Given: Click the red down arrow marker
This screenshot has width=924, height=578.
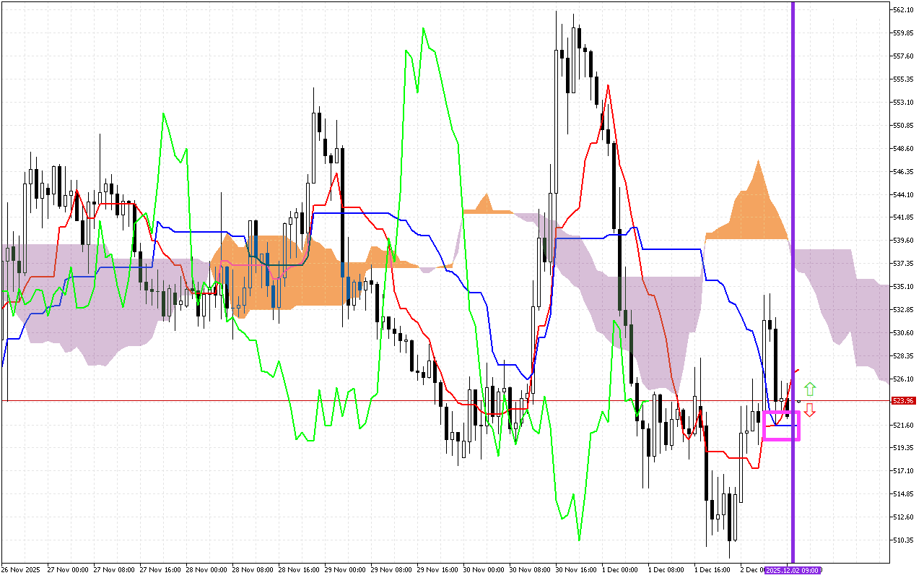Looking at the screenshot, I should point(810,410).
